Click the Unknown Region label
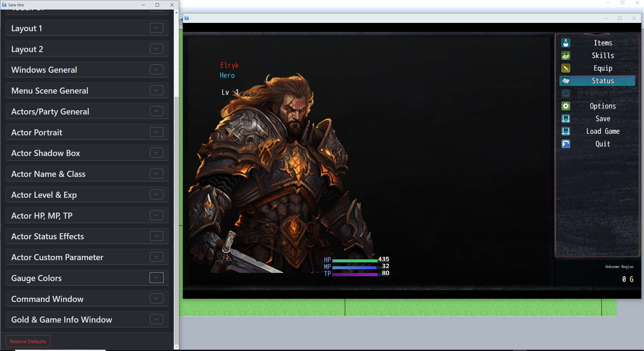Image resolution: width=644 pixels, height=351 pixels. [x=619, y=267]
